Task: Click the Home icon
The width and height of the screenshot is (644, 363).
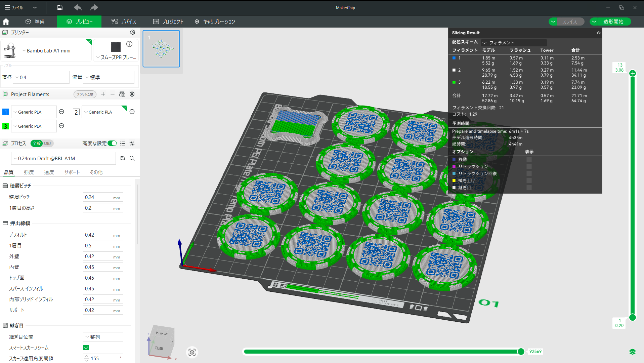Action: 6,22
